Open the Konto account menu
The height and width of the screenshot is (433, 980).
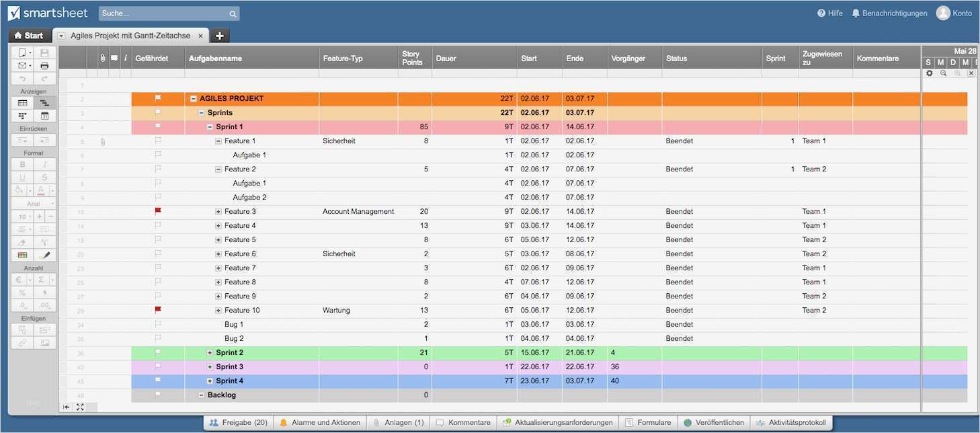[954, 13]
